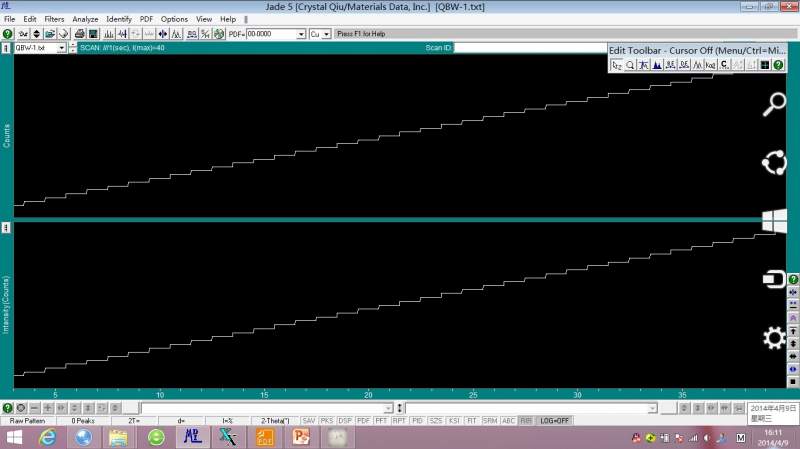Click the Windows Start button on taskbar
The height and width of the screenshot is (449, 800).
tap(14, 437)
